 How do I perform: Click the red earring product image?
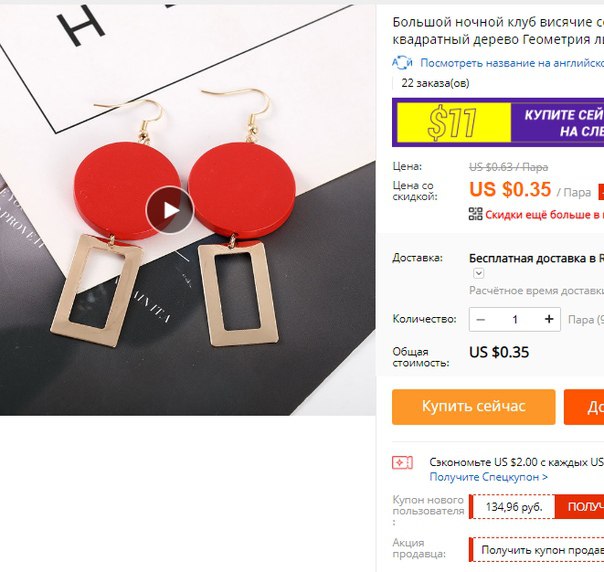click(x=188, y=210)
